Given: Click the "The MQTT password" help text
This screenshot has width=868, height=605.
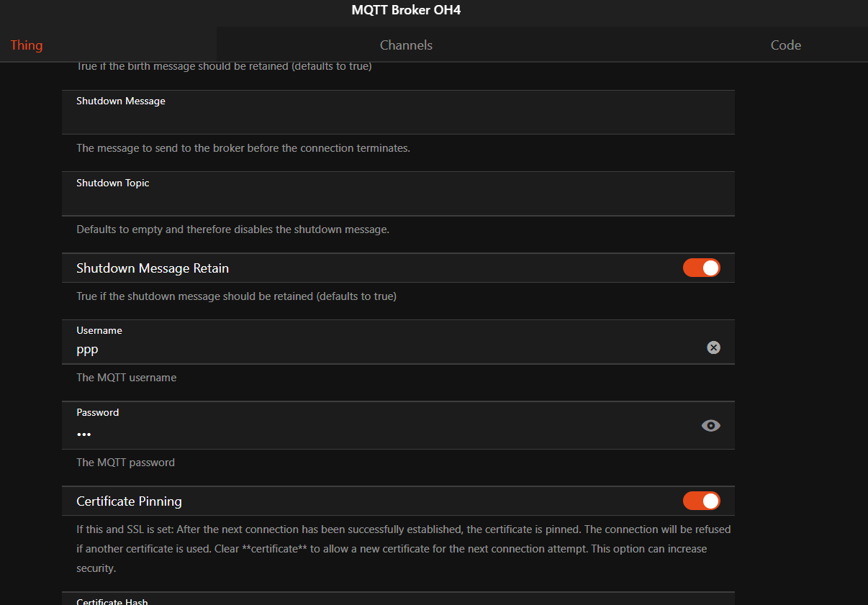Looking at the screenshot, I should 126,463.
